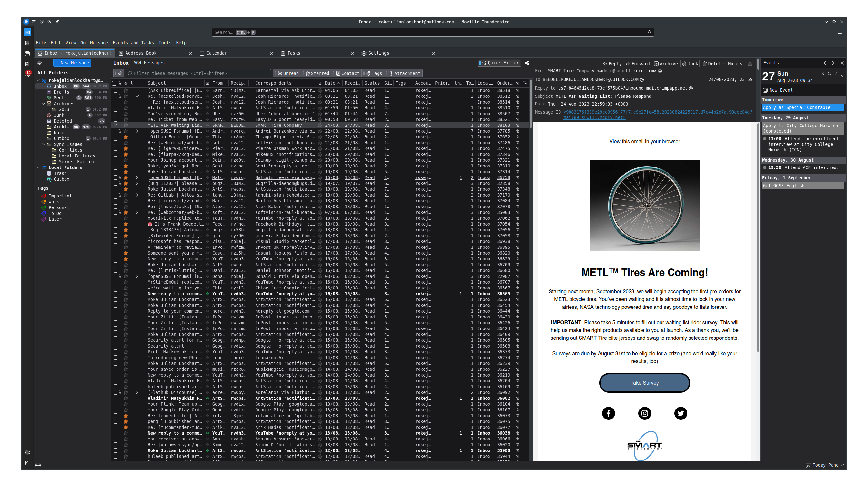Expand the Bug 112037 message thread
Screen dimensions: 868x495
pos(137,184)
